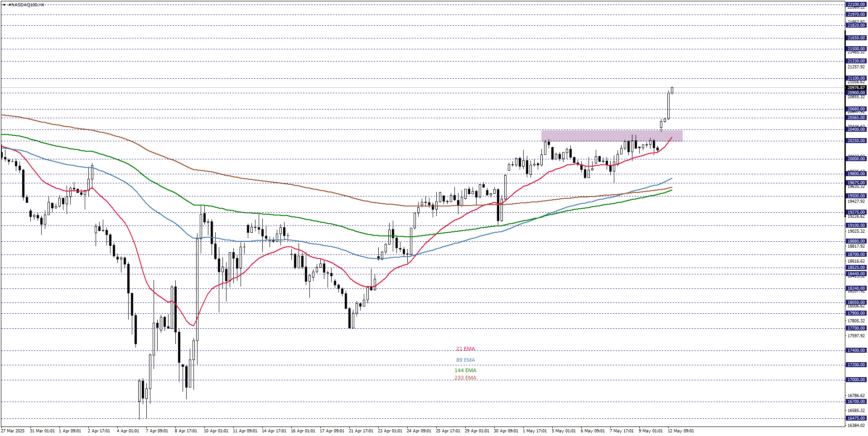The height and width of the screenshot is (436, 868).
Task: Select the 18240.00 price level label
Action: click(856, 288)
